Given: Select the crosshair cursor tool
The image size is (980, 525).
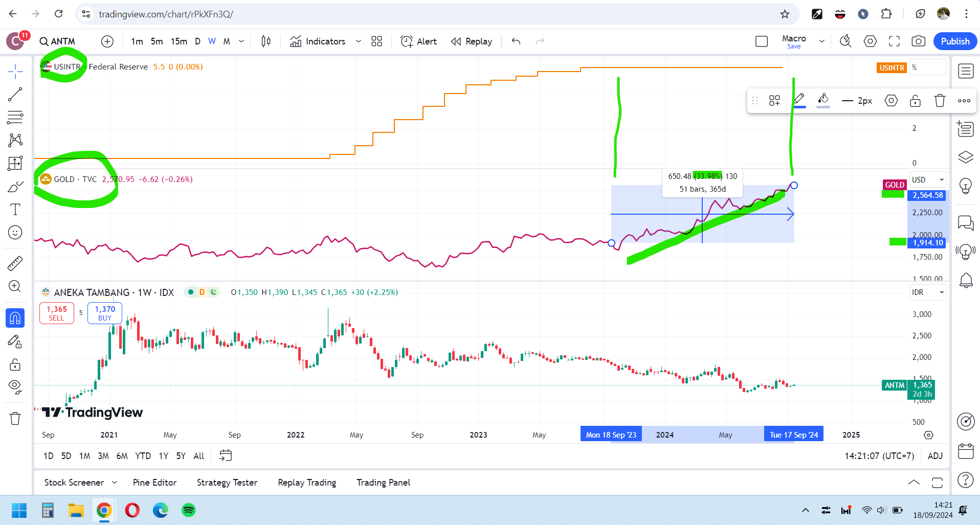Looking at the screenshot, I should (x=15, y=72).
